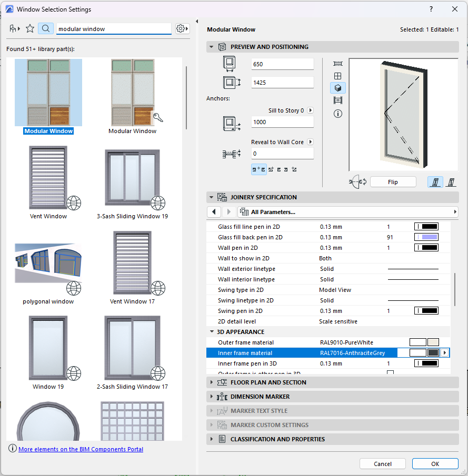Click the OK button
Image resolution: width=468 pixels, height=476 pixels.
(x=435, y=464)
